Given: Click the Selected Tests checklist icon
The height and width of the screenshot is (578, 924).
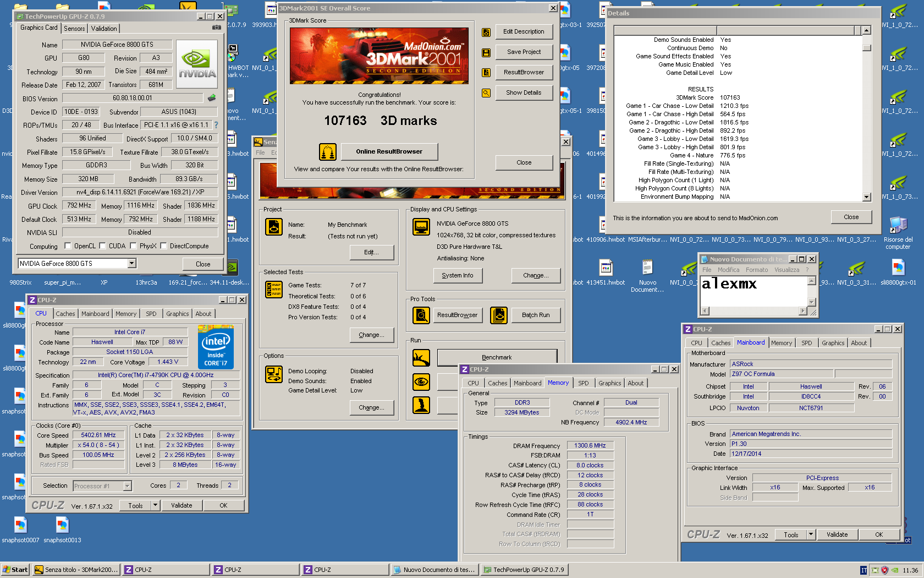Looking at the screenshot, I should (x=274, y=289).
